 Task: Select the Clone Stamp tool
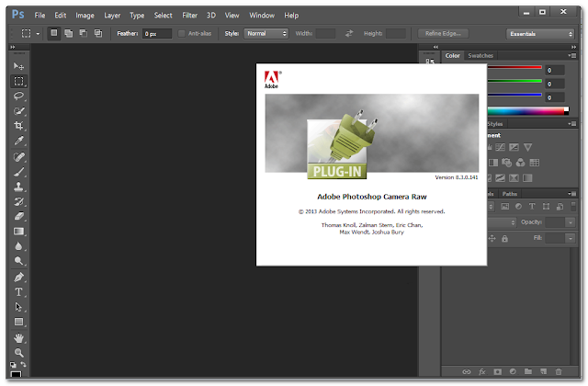pyautogui.click(x=18, y=187)
